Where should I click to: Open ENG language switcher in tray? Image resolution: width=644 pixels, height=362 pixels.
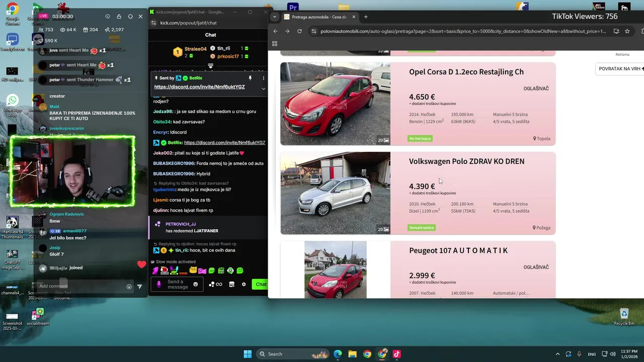coord(592,354)
